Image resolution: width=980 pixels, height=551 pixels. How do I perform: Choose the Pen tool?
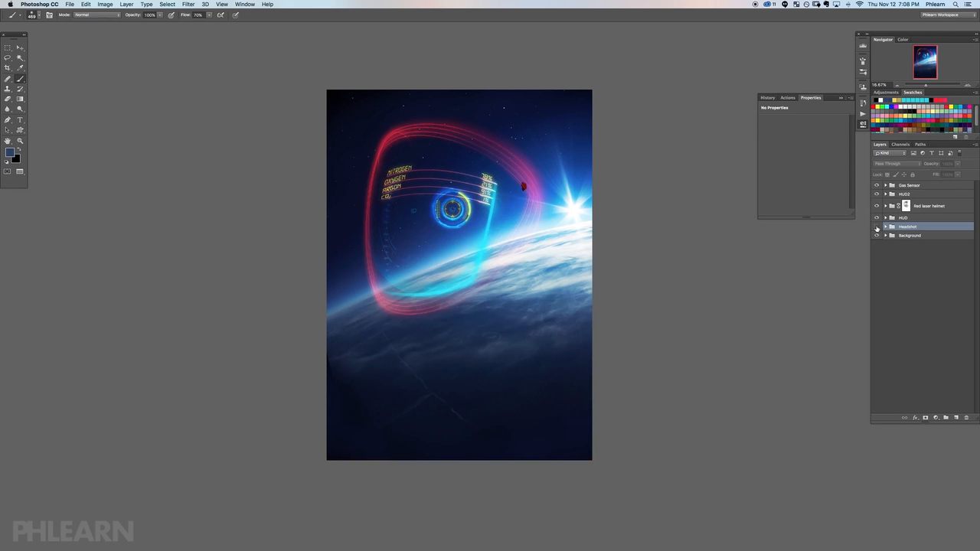[8, 120]
